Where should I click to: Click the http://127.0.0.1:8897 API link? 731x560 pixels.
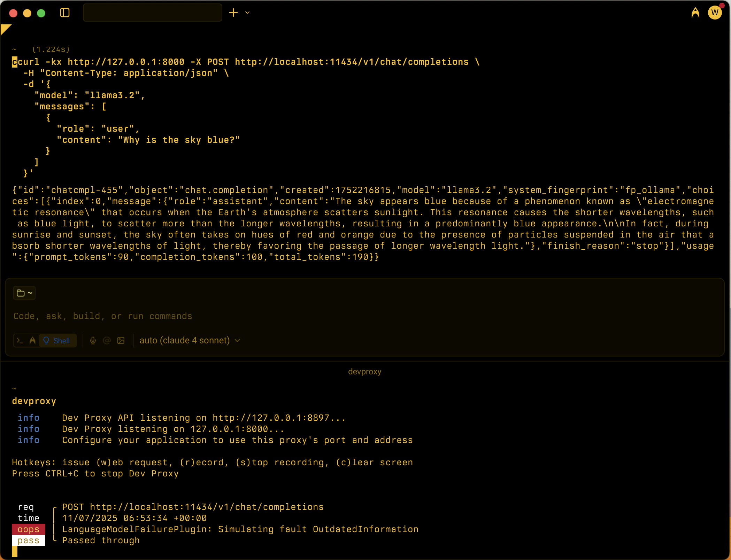271,418
